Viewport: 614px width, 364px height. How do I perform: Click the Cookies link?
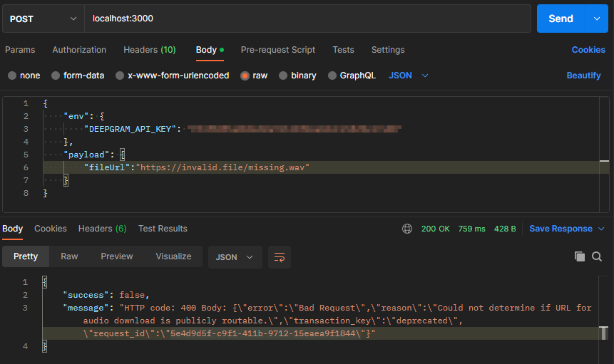(588, 50)
